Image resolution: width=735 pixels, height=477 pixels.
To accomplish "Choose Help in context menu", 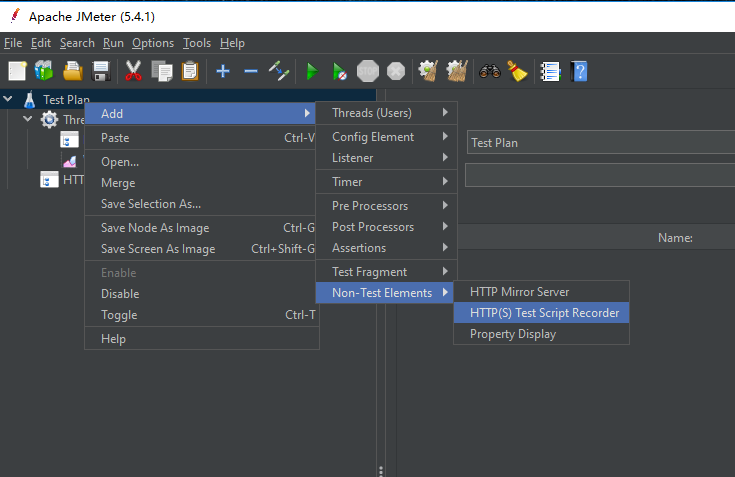I will pos(201,339).
